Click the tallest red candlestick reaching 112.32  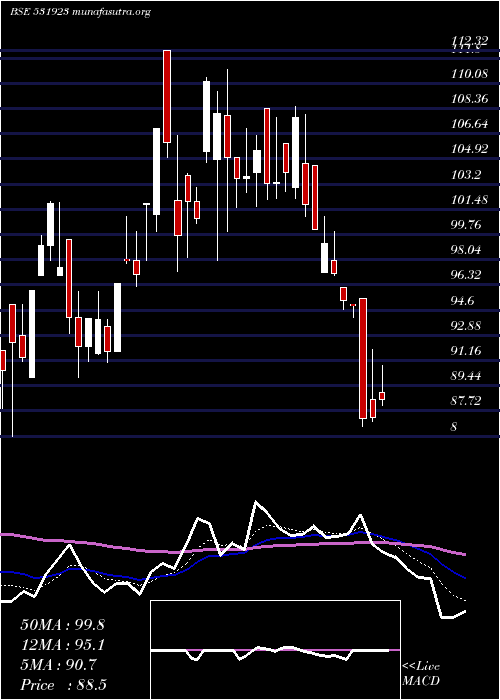167,96
